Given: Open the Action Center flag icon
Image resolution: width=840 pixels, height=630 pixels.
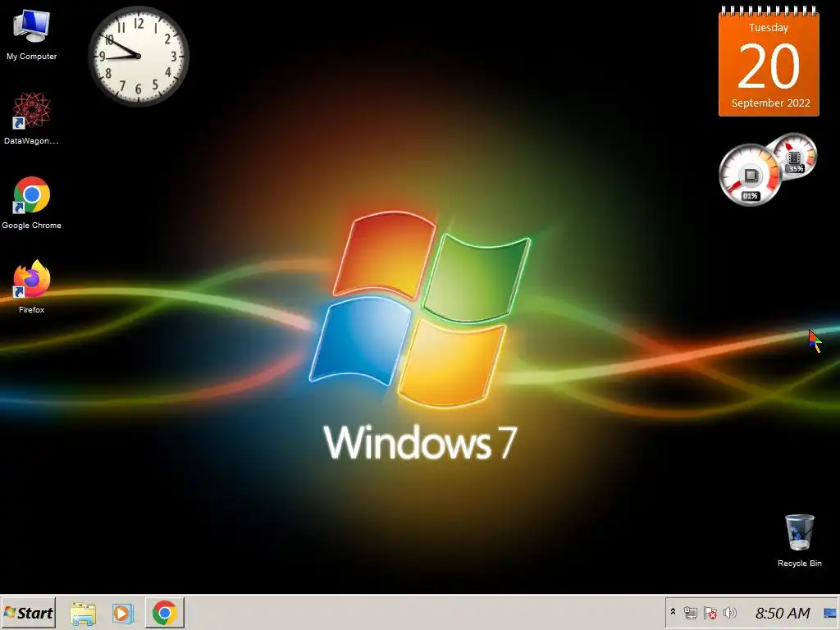Looking at the screenshot, I should coord(710,613).
